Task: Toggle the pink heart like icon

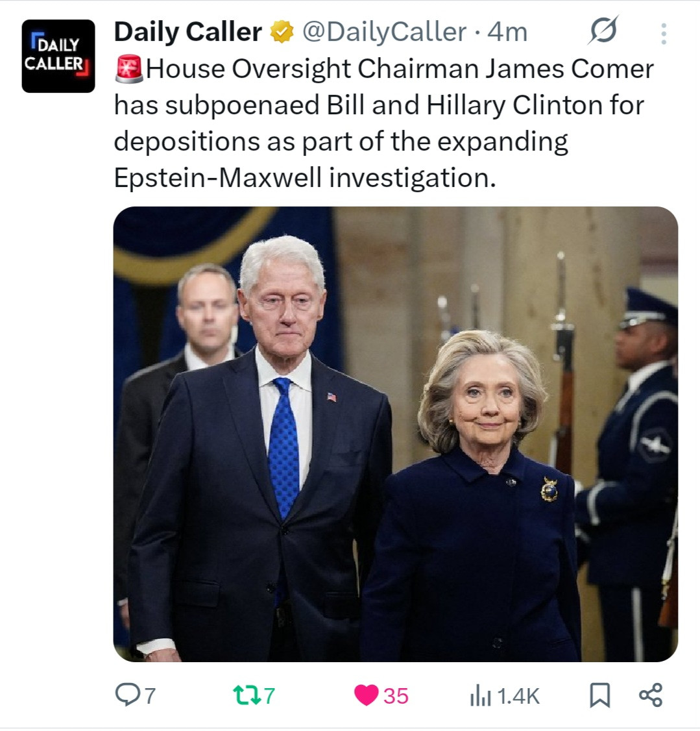Action: point(366,695)
